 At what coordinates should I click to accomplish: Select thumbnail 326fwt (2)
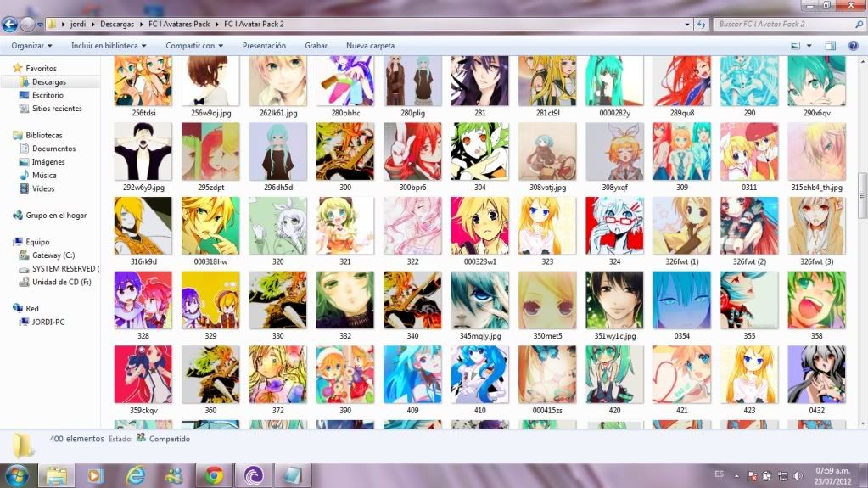click(749, 226)
